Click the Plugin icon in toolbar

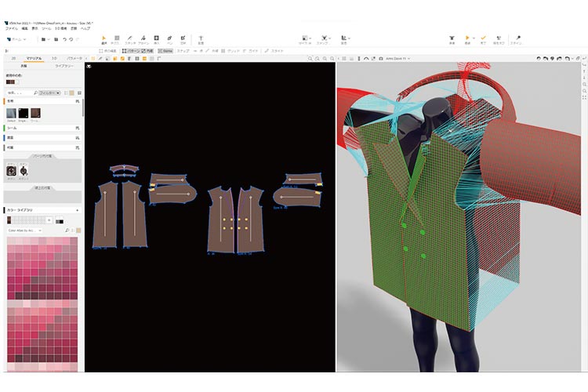[x=517, y=38]
